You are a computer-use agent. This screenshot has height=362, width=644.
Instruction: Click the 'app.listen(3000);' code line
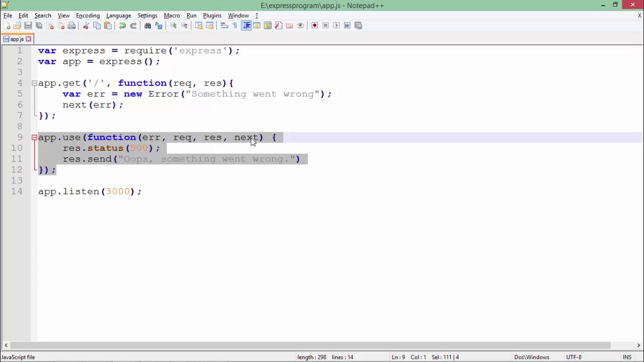click(90, 192)
